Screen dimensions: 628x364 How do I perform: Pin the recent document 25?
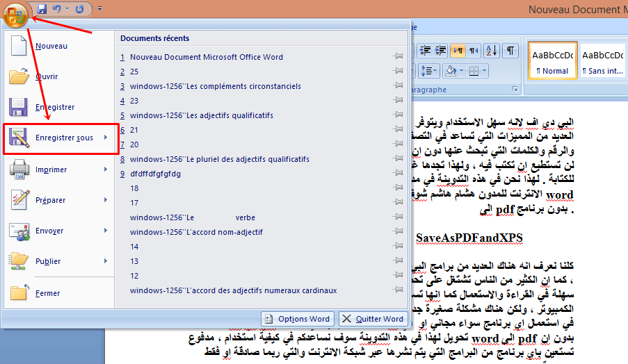coord(398,71)
